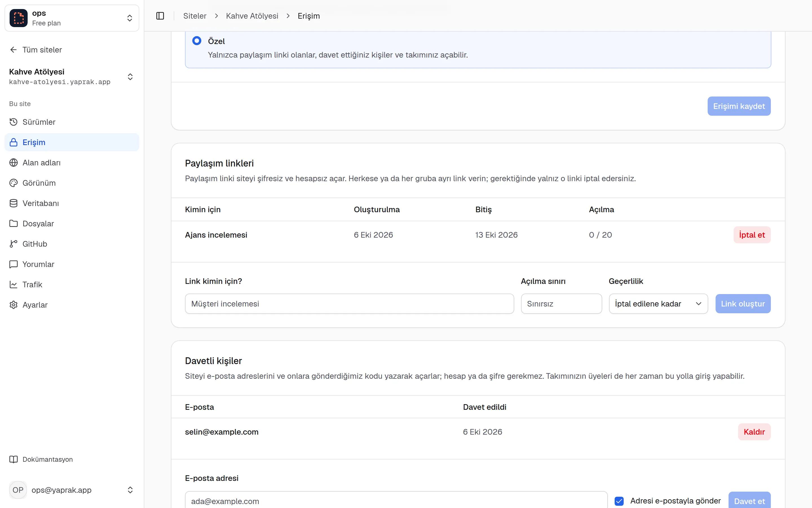Open Sürümler in the sidebar

(x=72, y=122)
